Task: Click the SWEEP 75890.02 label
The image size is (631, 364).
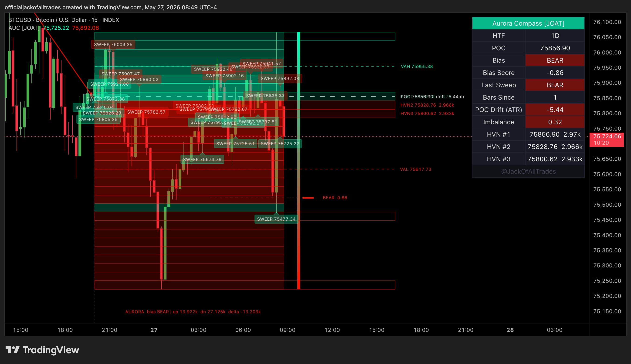Action: (x=139, y=80)
